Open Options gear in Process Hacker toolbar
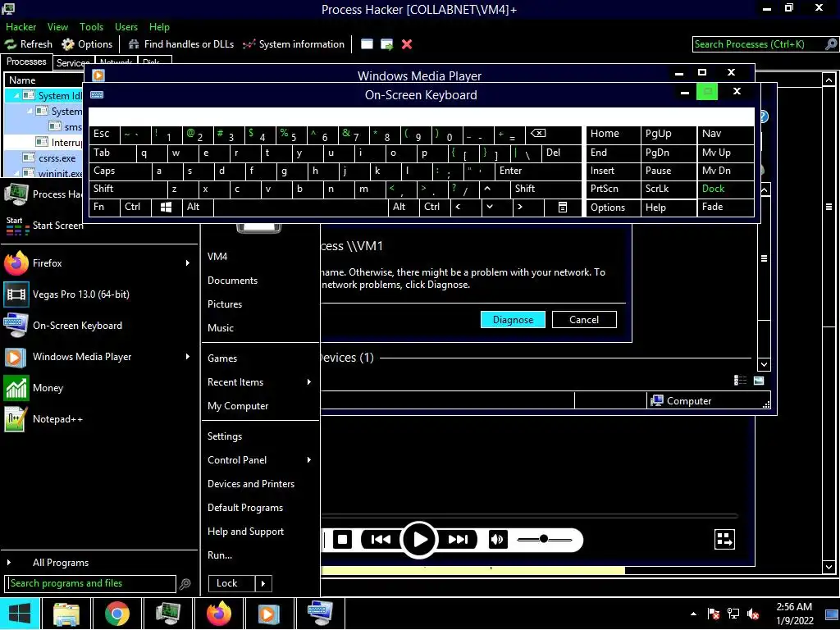Screen dimensions: 840x630 87,44
